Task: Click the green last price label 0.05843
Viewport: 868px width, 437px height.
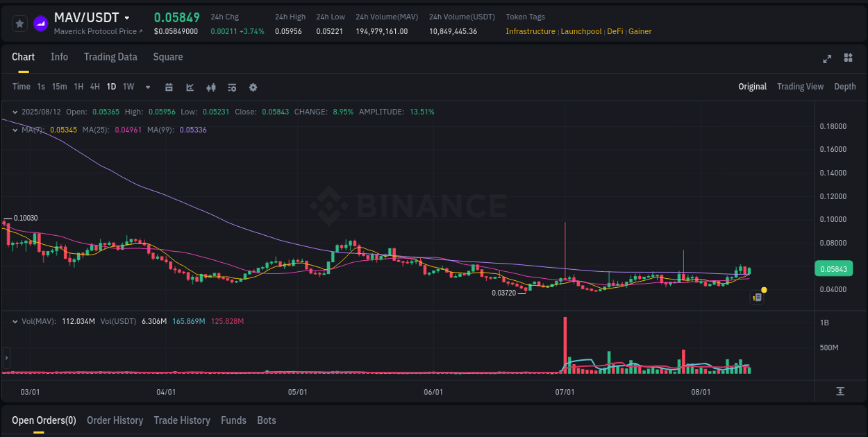Action: pos(833,268)
